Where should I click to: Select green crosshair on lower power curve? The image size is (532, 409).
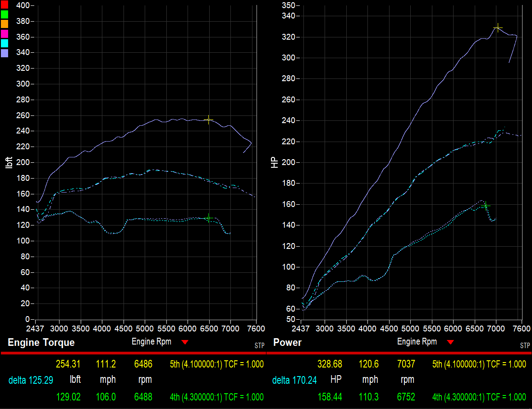point(485,206)
